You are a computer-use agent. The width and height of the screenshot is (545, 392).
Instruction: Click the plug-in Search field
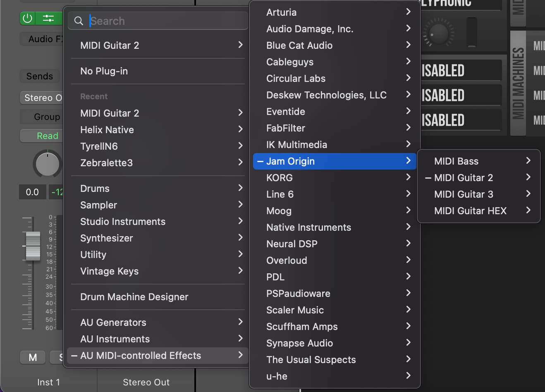click(x=158, y=21)
